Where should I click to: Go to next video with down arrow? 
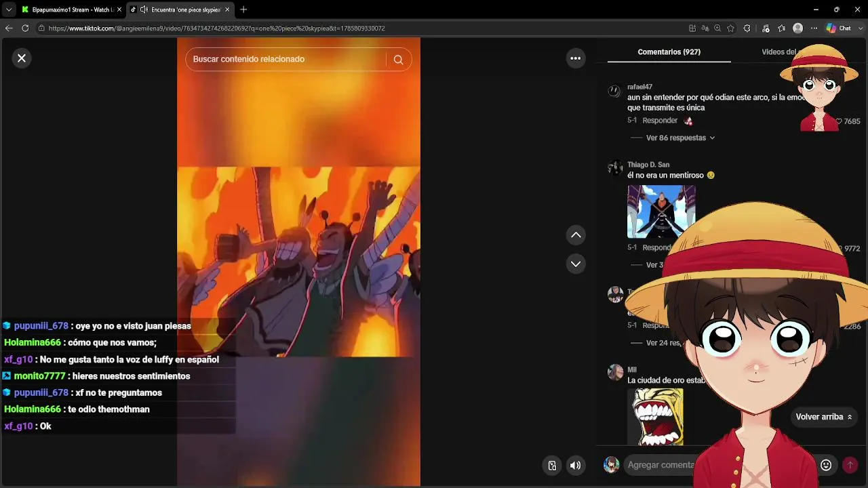(x=576, y=264)
